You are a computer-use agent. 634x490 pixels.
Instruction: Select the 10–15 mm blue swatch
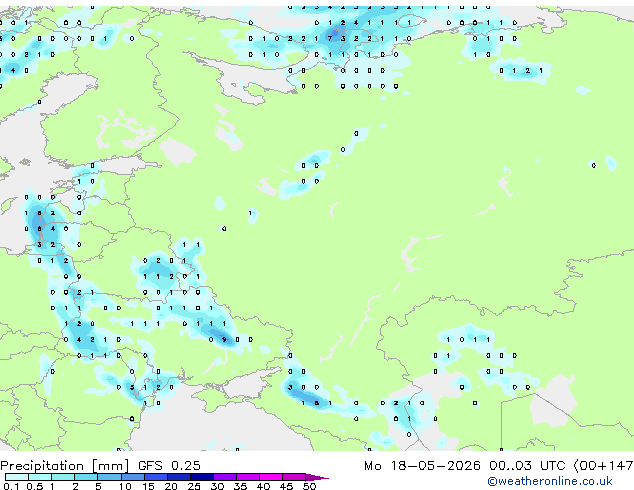point(132,477)
